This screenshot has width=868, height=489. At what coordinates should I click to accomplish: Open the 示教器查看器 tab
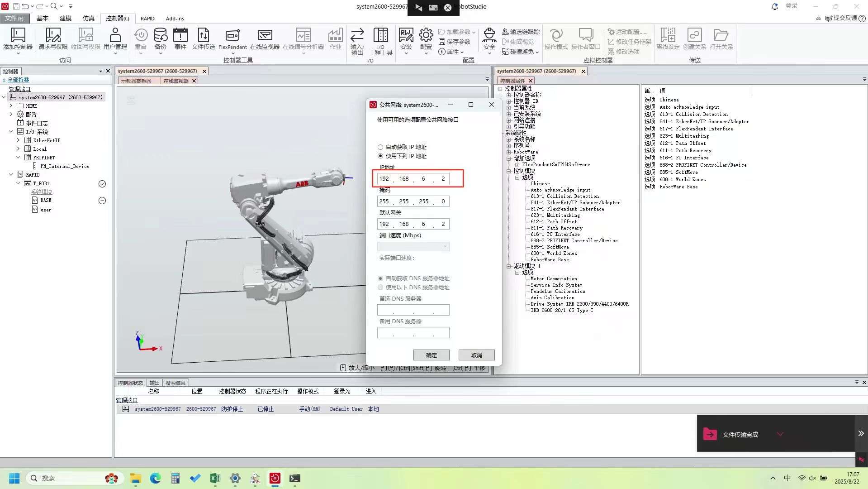tap(136, 81)
